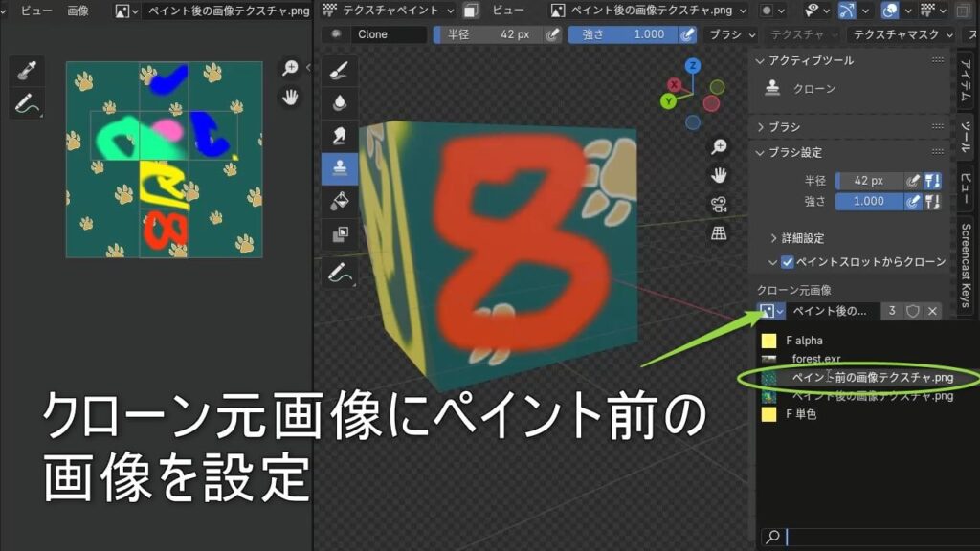Select the Mask tool
The height and width of the screenshot is (551, 980).
tap(340, 234)
